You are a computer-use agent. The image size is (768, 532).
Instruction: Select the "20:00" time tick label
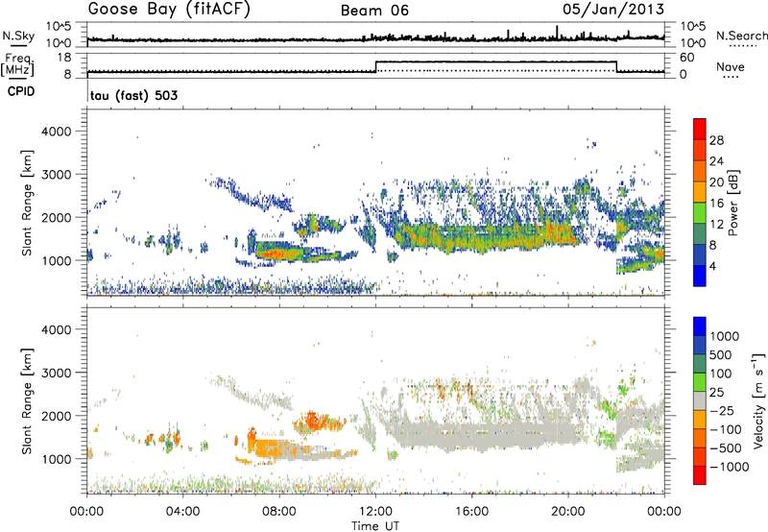pyautogui.click(x=567, y=512)
